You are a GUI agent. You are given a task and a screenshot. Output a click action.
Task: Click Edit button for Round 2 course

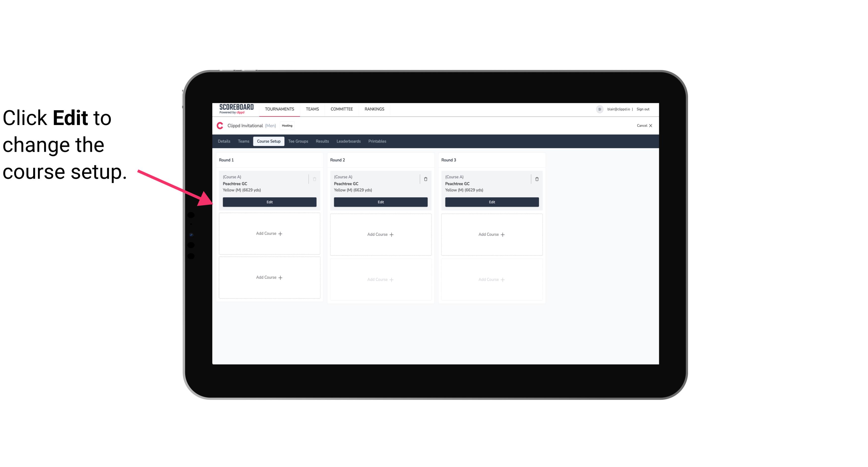tap(380, 202)
